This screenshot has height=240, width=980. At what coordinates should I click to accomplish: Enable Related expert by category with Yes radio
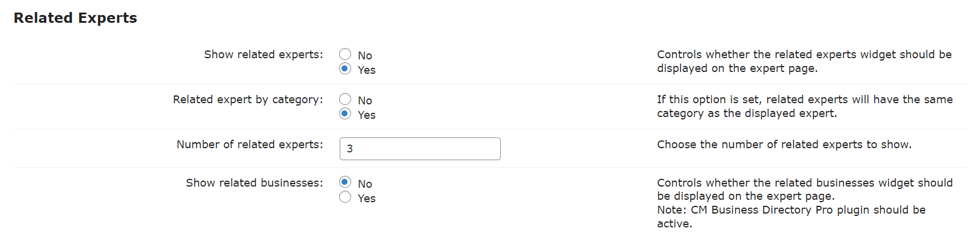(x=345, y=114)
